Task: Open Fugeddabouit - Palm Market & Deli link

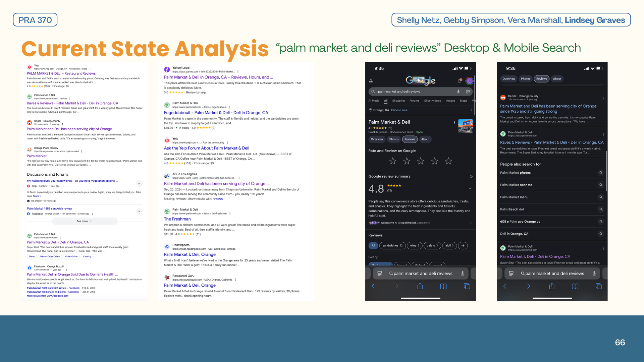Action: 216,113
